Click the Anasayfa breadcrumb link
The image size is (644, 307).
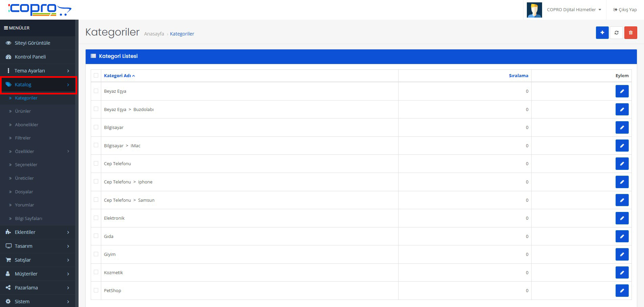click(x=154, y=34)
